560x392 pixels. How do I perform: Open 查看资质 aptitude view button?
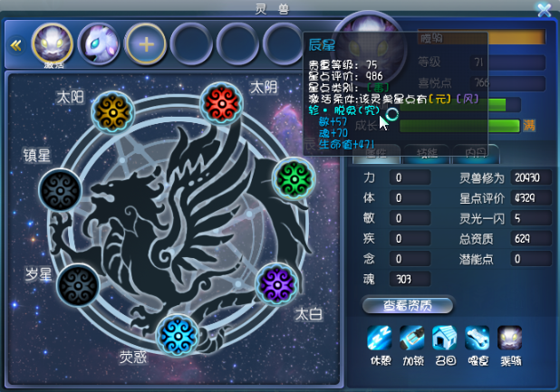[408, 305]
